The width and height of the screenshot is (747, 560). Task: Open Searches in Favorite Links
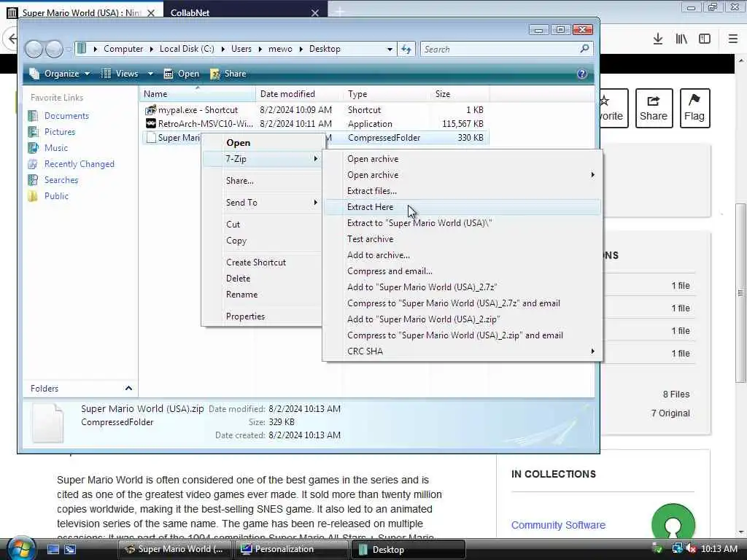[x=61, y=180]
